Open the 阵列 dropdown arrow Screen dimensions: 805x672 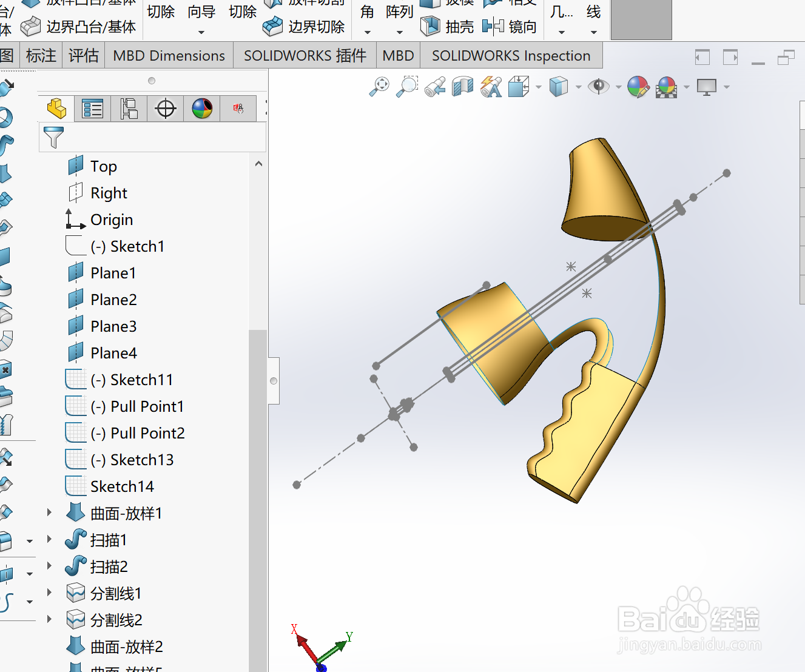pyautogui.click(x=399, y=33)
